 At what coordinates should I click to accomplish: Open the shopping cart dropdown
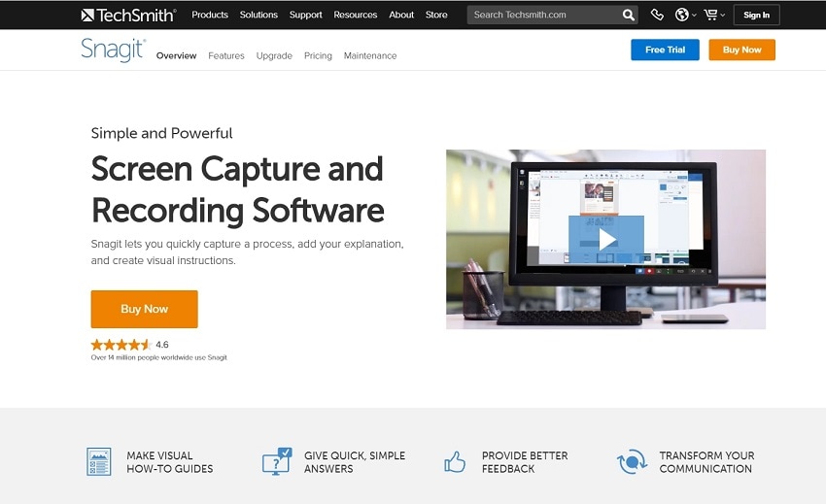point(714,15)
